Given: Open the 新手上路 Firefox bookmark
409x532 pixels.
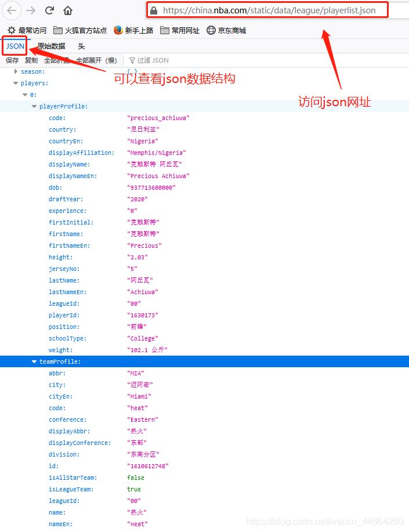Looking at the screenshot, I should tap(133, 31).
